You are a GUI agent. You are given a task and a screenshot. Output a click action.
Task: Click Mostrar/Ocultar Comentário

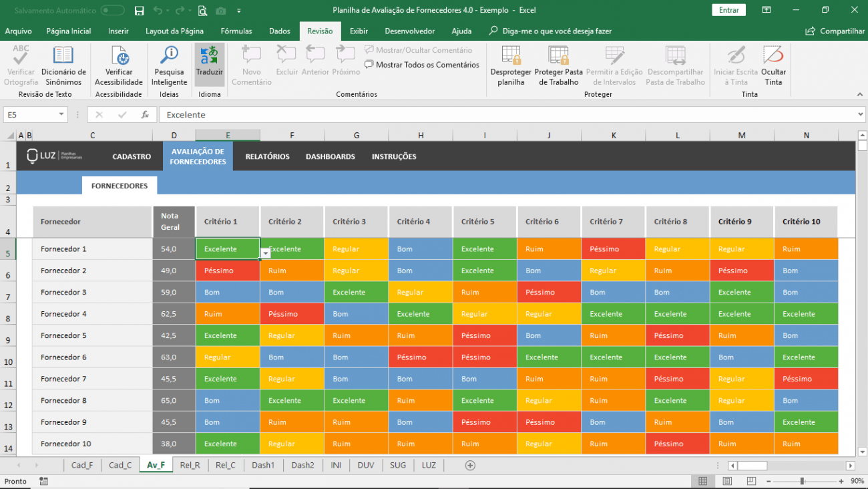pyautogui.click(x=419, y=50)
